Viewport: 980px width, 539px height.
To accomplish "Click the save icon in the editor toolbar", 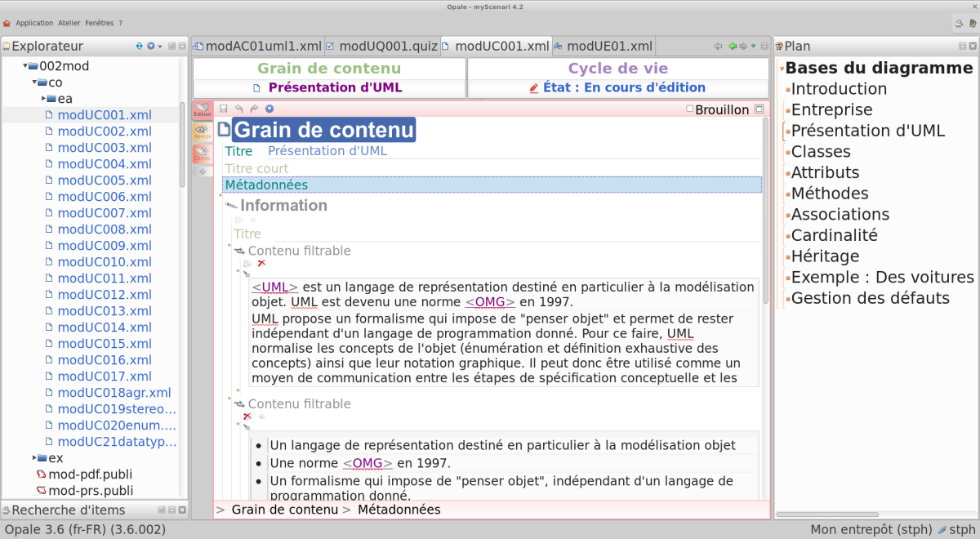I will click(223, 109).
